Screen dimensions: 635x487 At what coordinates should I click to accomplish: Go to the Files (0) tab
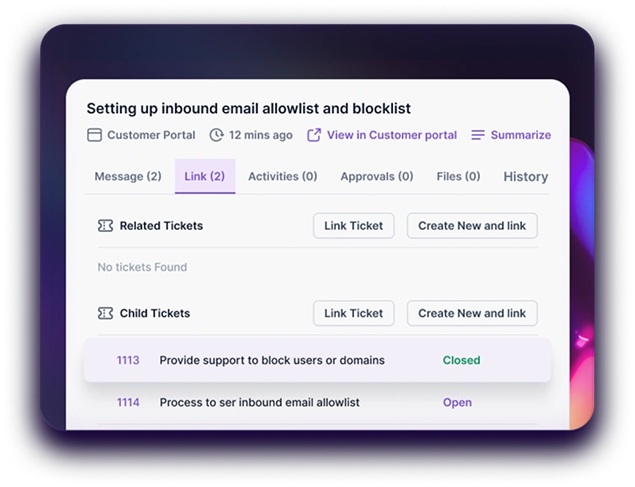point(458,177)
